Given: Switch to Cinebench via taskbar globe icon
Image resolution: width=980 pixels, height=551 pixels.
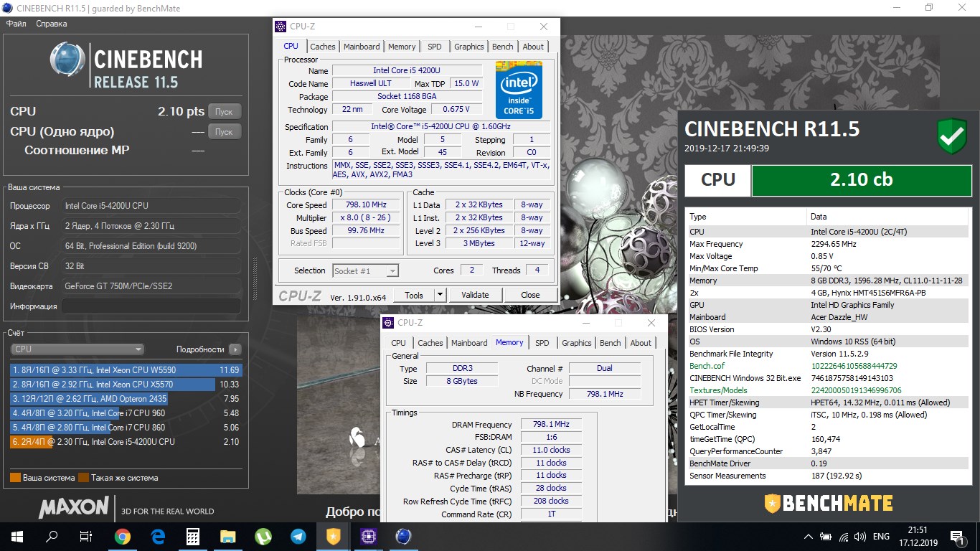Looking at the screenshot, I should (x=403, y=536).
